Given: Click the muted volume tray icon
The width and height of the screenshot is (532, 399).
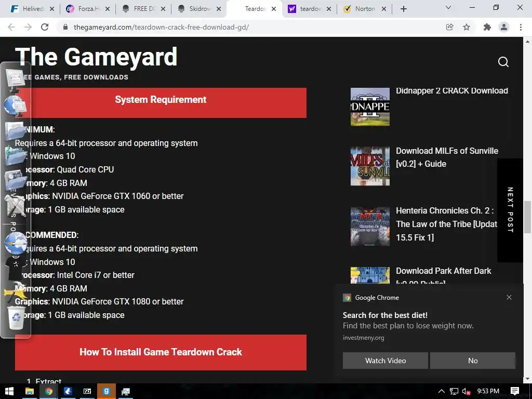Looking at the screenshot, I should (466, 391).
